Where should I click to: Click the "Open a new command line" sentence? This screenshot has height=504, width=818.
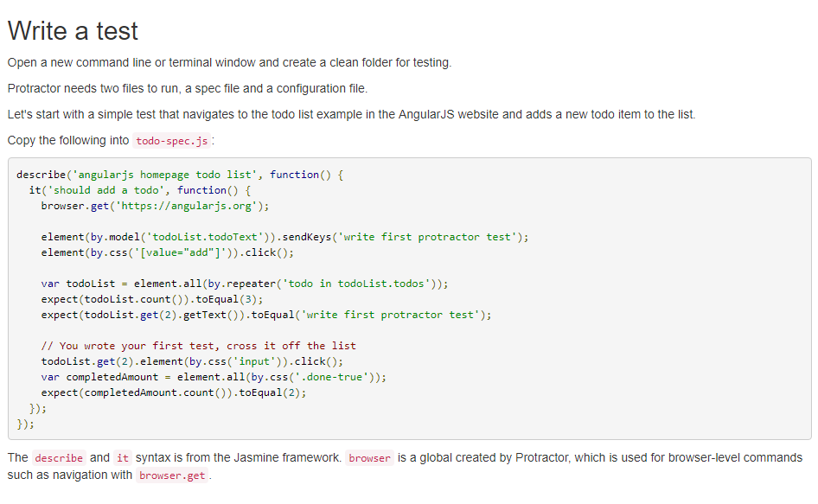click(x=229, y=62)
